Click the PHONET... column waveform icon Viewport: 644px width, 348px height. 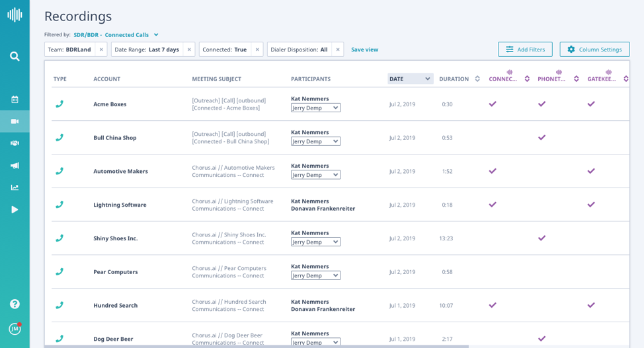point(559,72)
